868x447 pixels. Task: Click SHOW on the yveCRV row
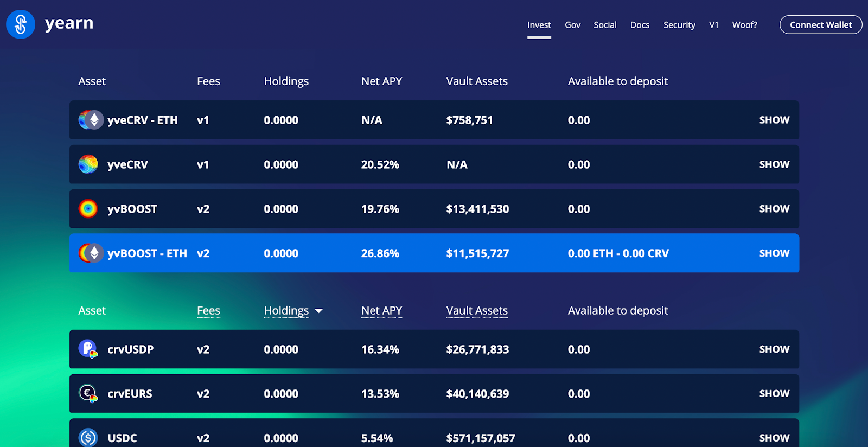pos(774,164)
